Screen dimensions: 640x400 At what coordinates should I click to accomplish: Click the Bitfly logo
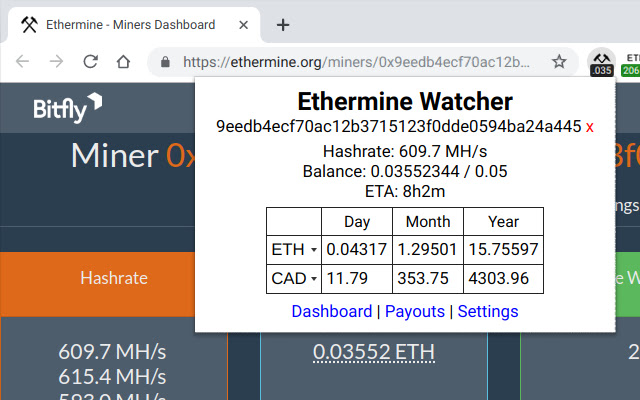click(x=68, y=108)
